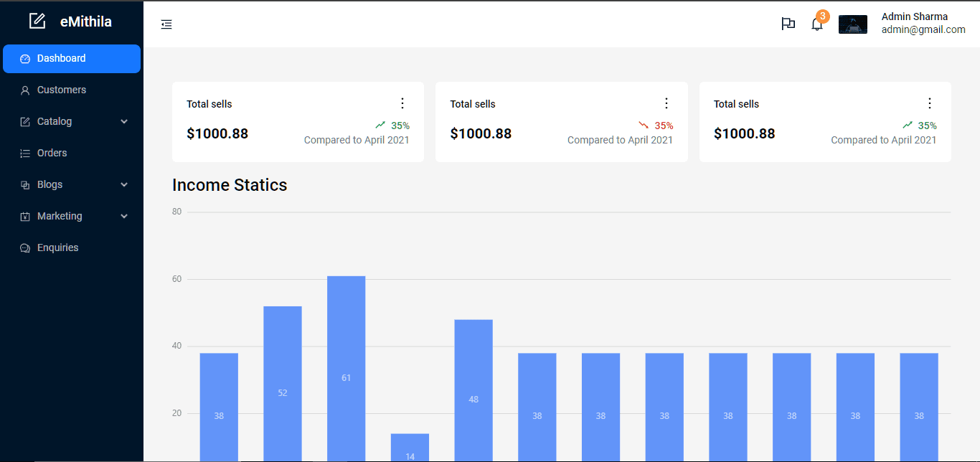Open Enquiries from the sidebar
This screenshot has width=980, height=462.
pos(72,248)
